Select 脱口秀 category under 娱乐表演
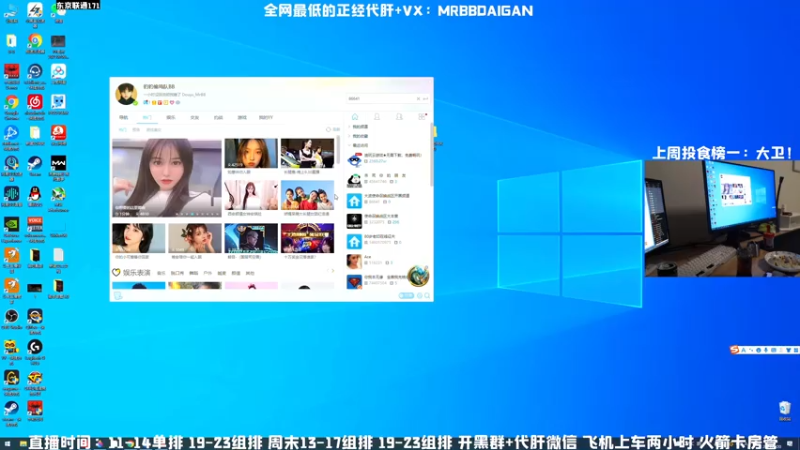Viewport: 800px width, 450px height. click(x=177, y=273)
